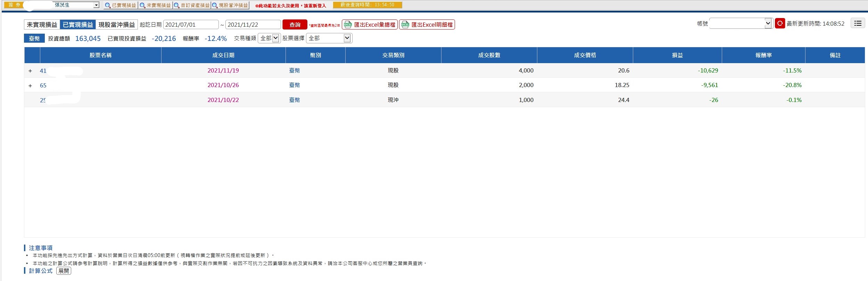Image resolution: width=868 pixels, height=281 pixels.
Task: Open 現股當沖損益 in top toolbar
Action: [230, 5]
